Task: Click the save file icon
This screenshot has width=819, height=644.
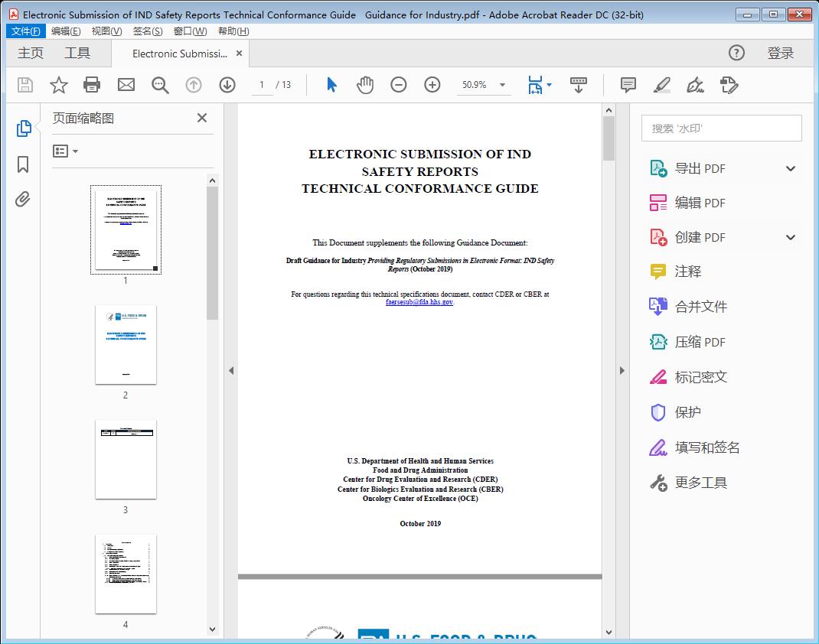Action: pos(24,85)
